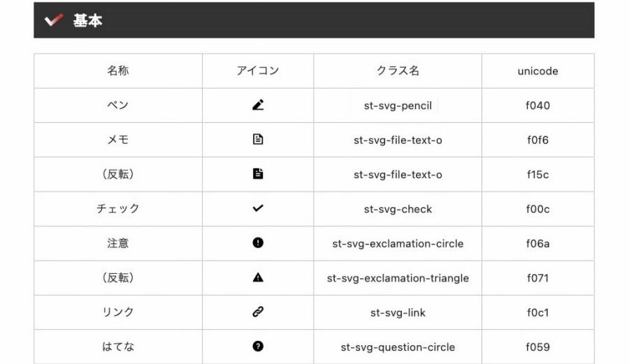Click the st-svg-exclamation-circle class name
629x364 pixels.
(x=398, y=244)
